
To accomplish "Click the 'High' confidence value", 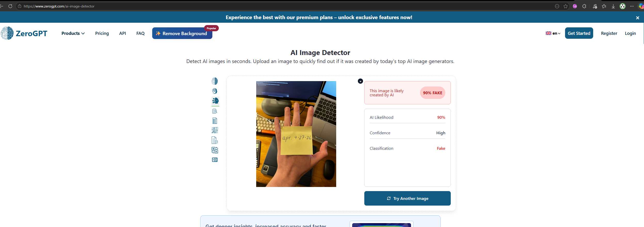I will pyautogui.click(x=441, y=133).
